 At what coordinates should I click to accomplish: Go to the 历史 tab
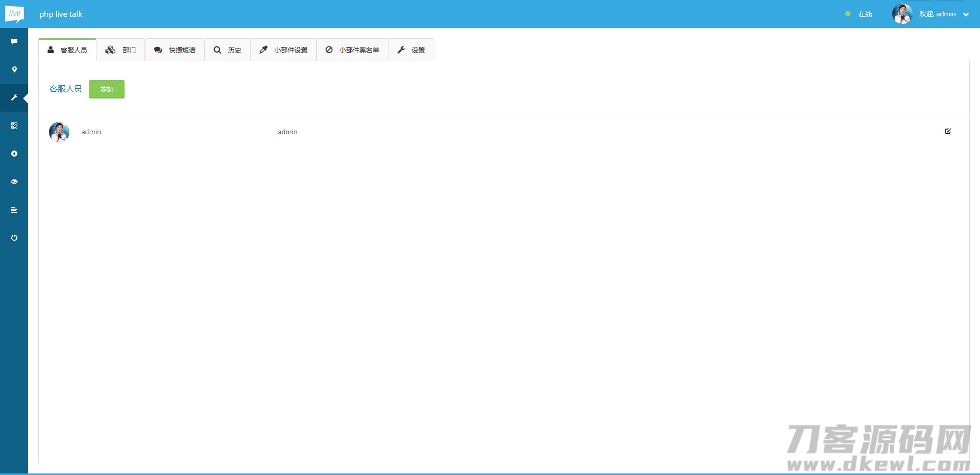coord(228,50)
